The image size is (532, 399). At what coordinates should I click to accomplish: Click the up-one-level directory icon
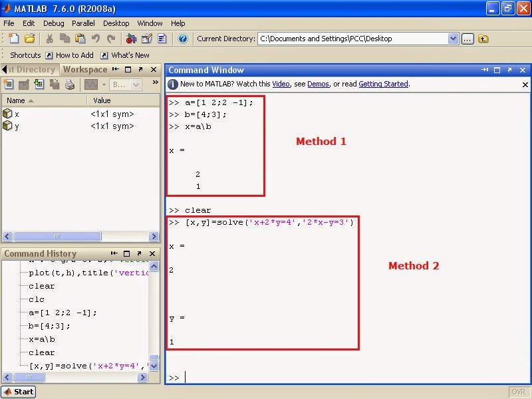pos(483,39)
